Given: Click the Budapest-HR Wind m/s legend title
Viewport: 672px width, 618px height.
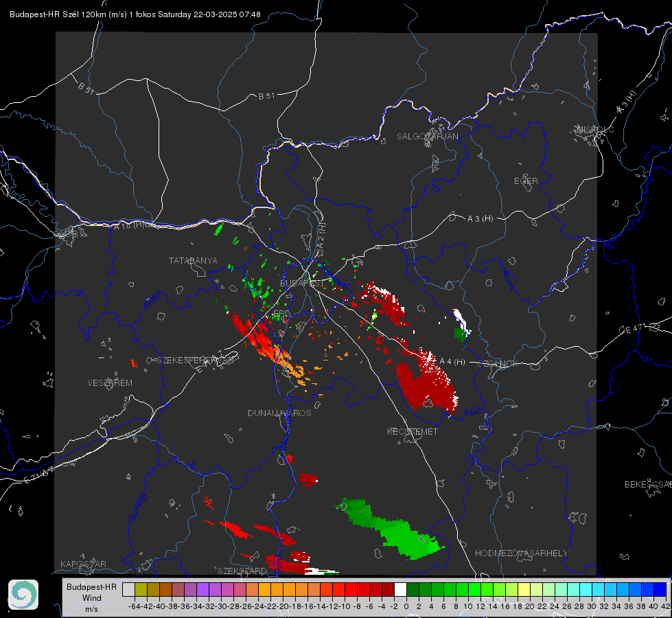Looking at the screenshot, I should tap(91, 598).
